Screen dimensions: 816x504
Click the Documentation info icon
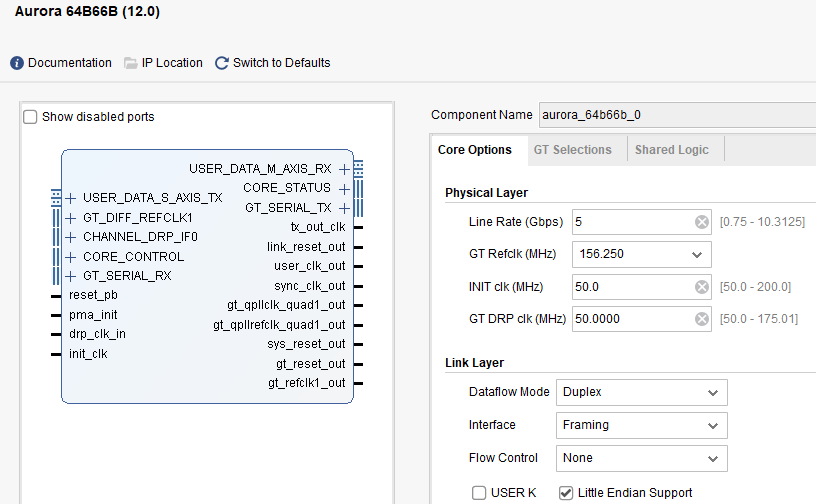[17, 63]
